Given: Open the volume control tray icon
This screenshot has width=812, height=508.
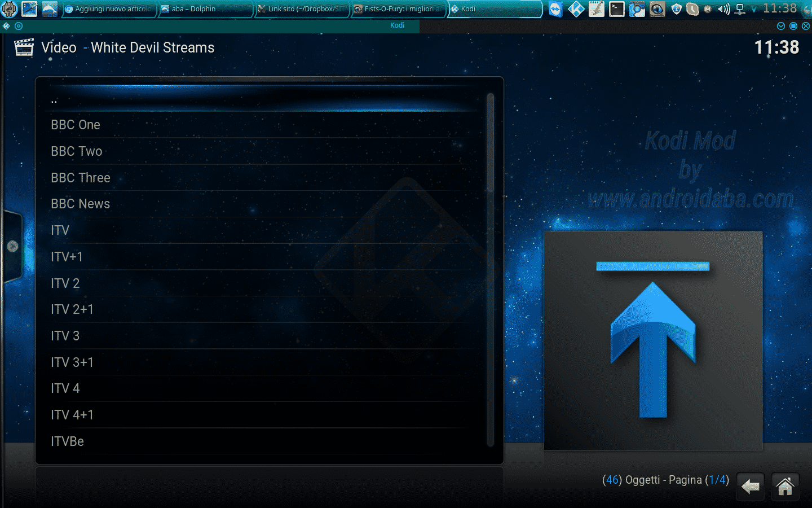Looking at the screenshot, I should point(724,9).
